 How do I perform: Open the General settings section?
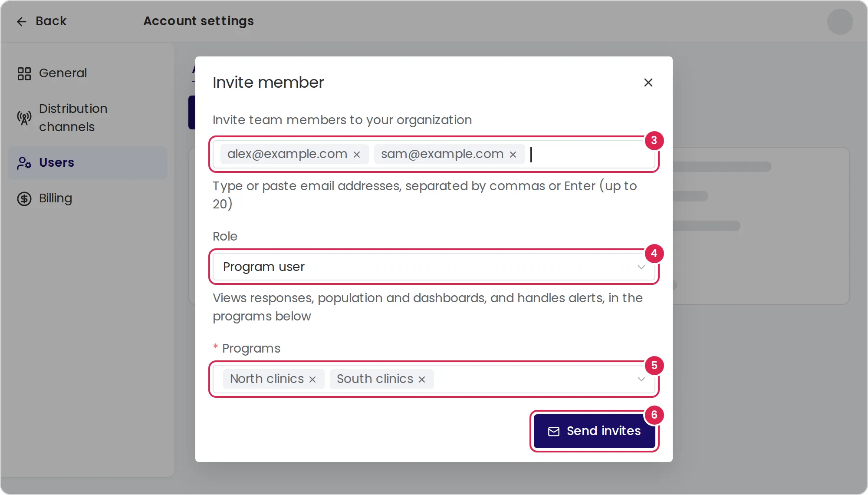tap(88, 73)
